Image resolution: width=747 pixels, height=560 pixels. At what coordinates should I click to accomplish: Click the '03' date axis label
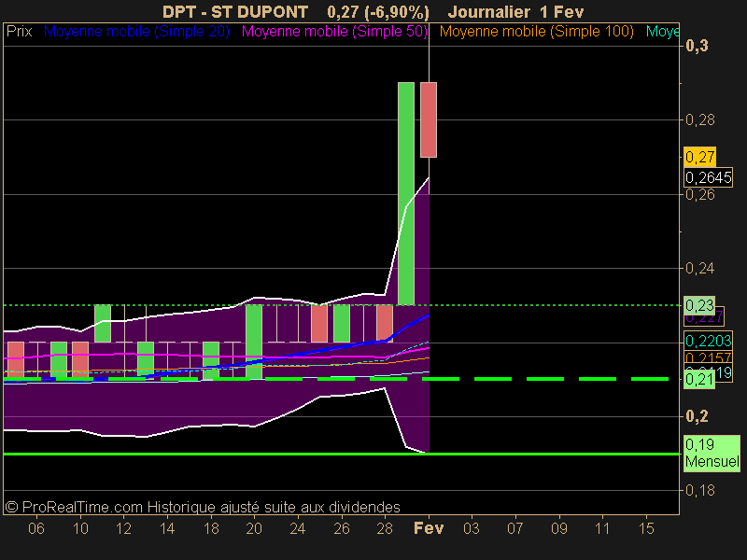[472, 528]
